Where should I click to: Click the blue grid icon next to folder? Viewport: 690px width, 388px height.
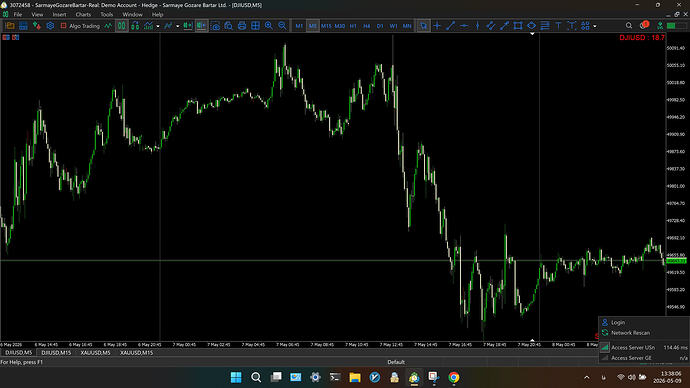23,26
